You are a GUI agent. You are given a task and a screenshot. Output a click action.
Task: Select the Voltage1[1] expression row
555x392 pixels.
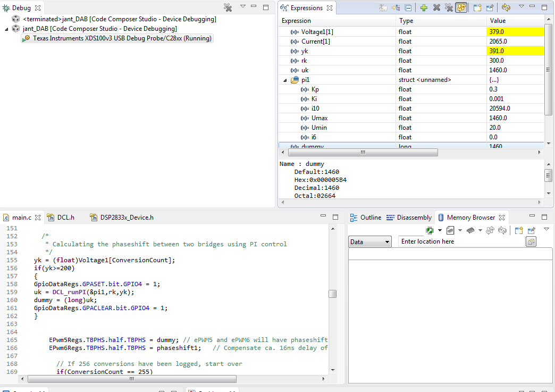[x=411, y=32]
